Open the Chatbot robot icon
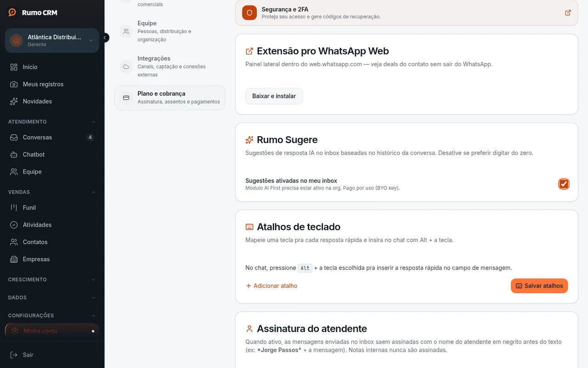Viewport: 588px width, 368px height. click(14, 155)
